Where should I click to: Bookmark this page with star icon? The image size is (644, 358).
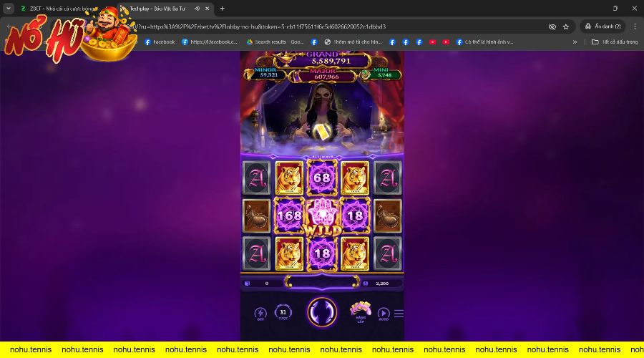566,26
